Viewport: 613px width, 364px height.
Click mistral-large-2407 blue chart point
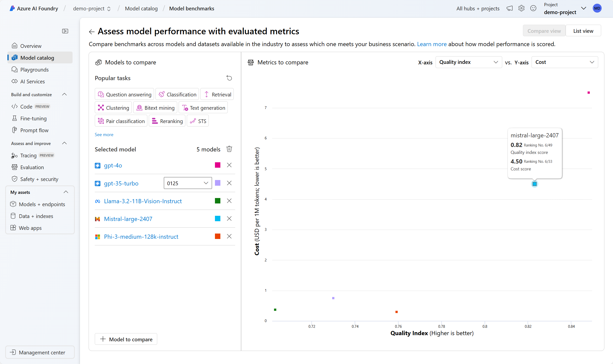[535, 184]
